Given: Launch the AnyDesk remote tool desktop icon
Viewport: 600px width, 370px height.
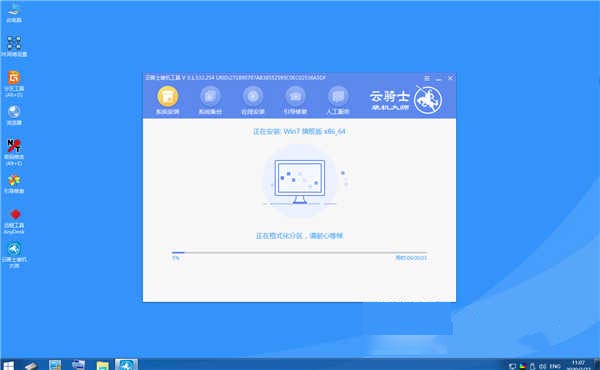Looking at the screenshot, I should (x=14, y=221).
